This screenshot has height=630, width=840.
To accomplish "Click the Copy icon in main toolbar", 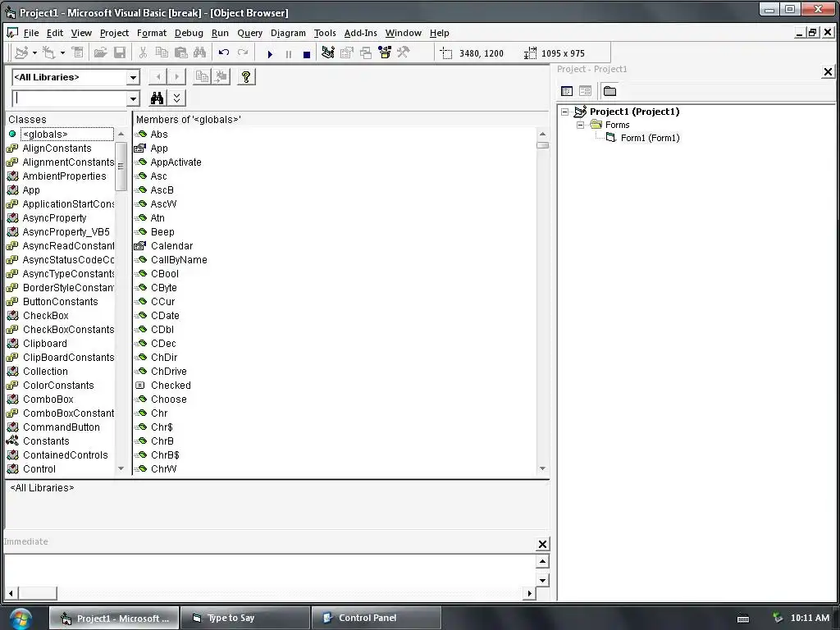I will click(162, 52).
